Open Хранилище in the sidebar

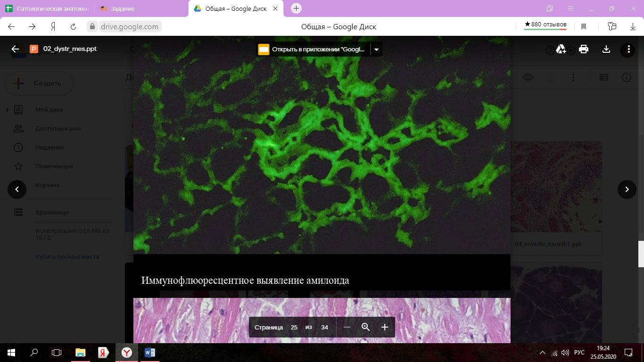point(52,213)
